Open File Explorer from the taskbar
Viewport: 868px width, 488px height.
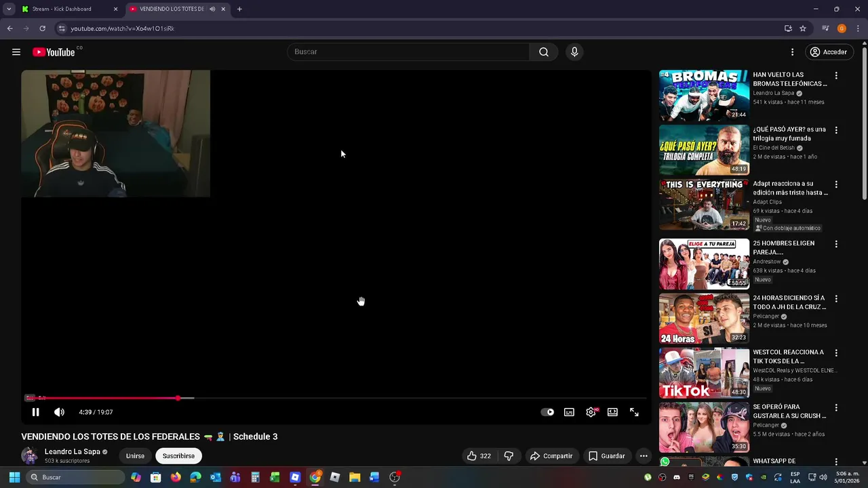click(355, 477)
